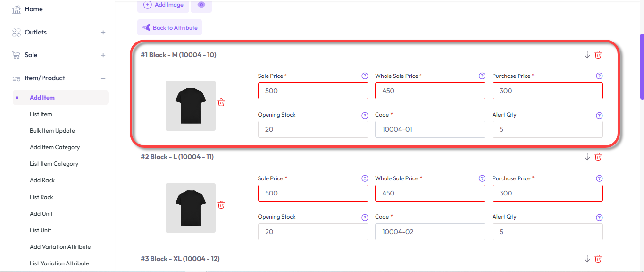This screenshot has height=272, width=644.
Task: Open Opening Stock help for Black - L
Action: coord(364,217)
